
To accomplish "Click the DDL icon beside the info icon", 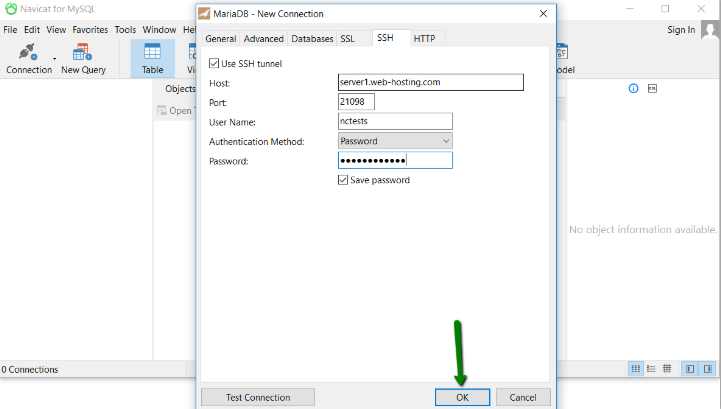I will (652, 88).
